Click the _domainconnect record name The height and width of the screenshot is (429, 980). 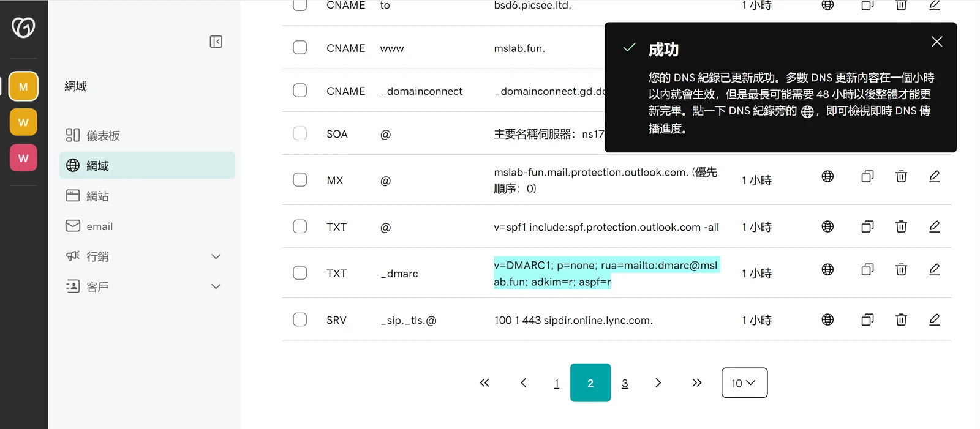(x=421, y=91)
